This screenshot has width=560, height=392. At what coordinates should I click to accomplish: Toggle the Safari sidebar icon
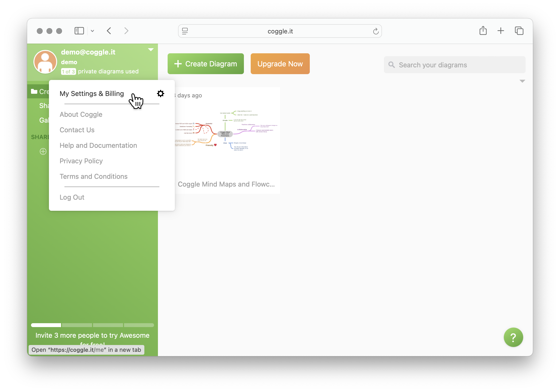click(79, 31)
